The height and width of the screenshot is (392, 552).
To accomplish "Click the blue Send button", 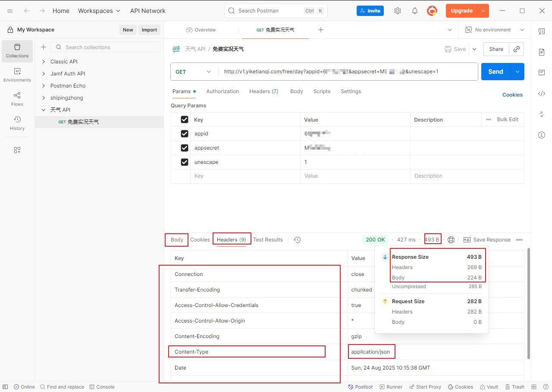I will pyautogui.click(x=496, y=72).
